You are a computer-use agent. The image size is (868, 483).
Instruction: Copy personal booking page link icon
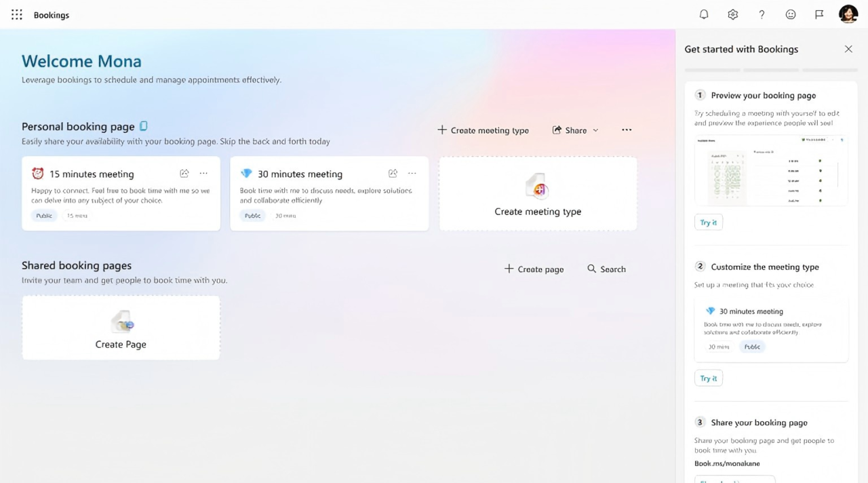pyautogui.click(x=144, y=126)
